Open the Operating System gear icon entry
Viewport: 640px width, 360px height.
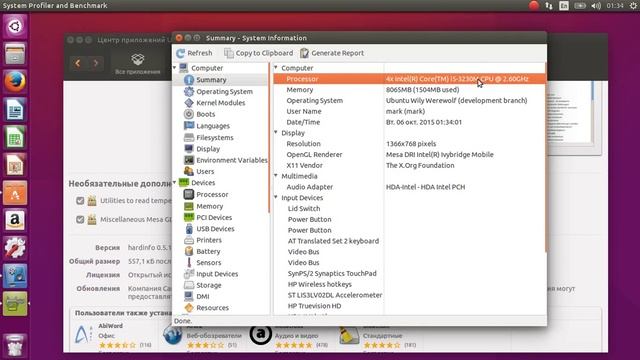[x=189, y=91]
